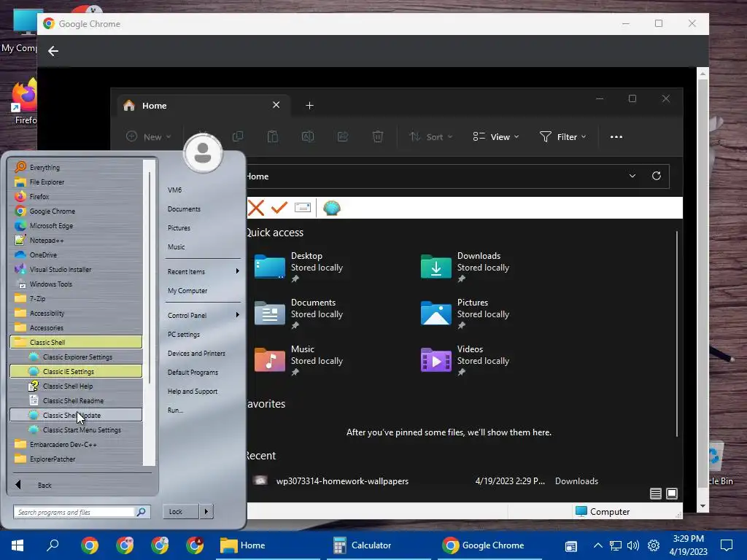Click the delete trash icon in Explorer command bar

[x=377, y=136]
